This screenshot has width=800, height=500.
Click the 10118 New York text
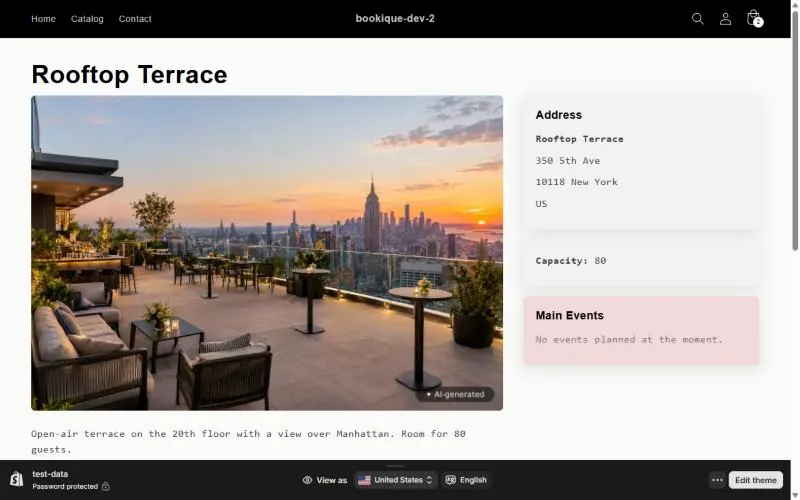577,182
